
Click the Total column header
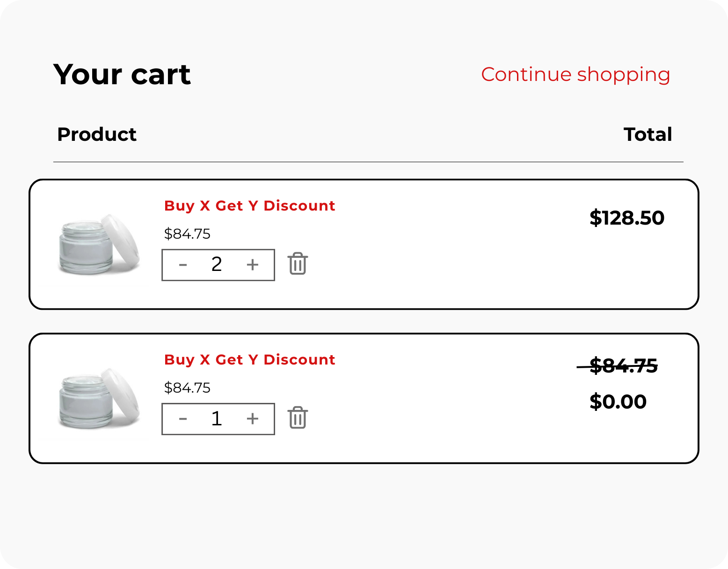coord(648,135)
